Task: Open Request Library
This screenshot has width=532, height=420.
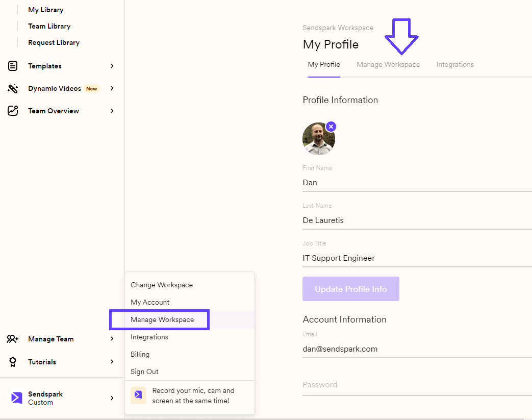Action: [x=54, y=42]
